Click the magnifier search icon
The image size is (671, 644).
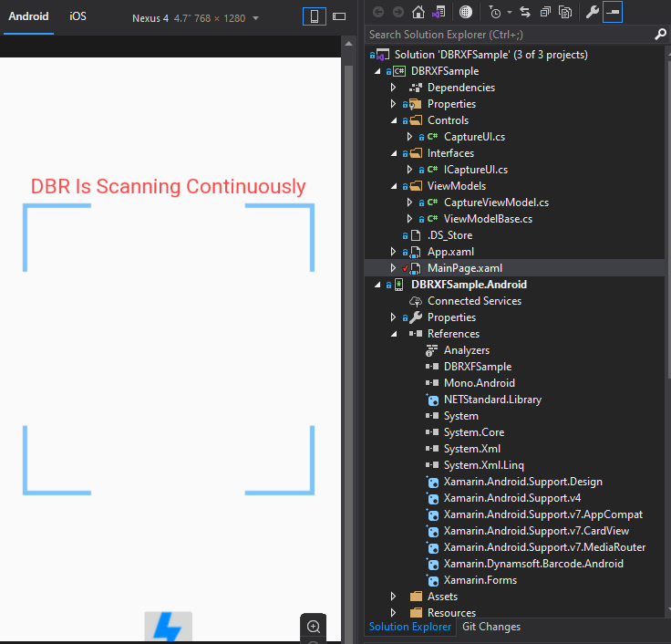click(x=660, y=35)
